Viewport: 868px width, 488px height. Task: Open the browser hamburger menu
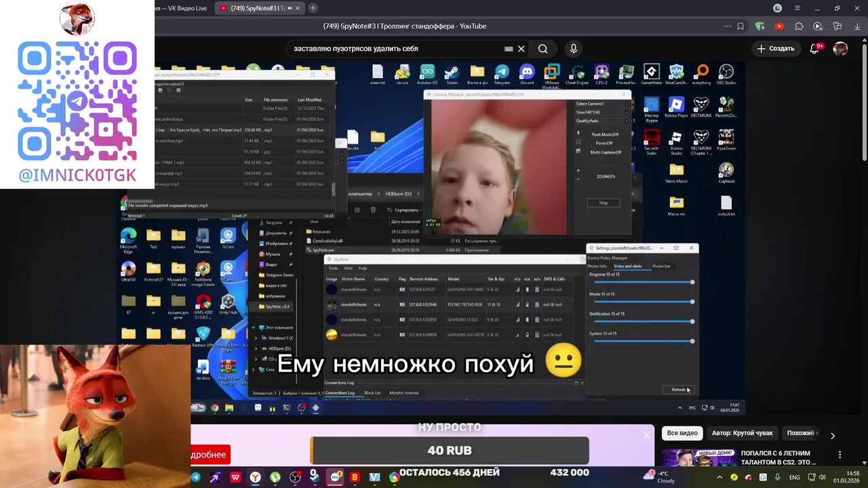tap(797, 8)
